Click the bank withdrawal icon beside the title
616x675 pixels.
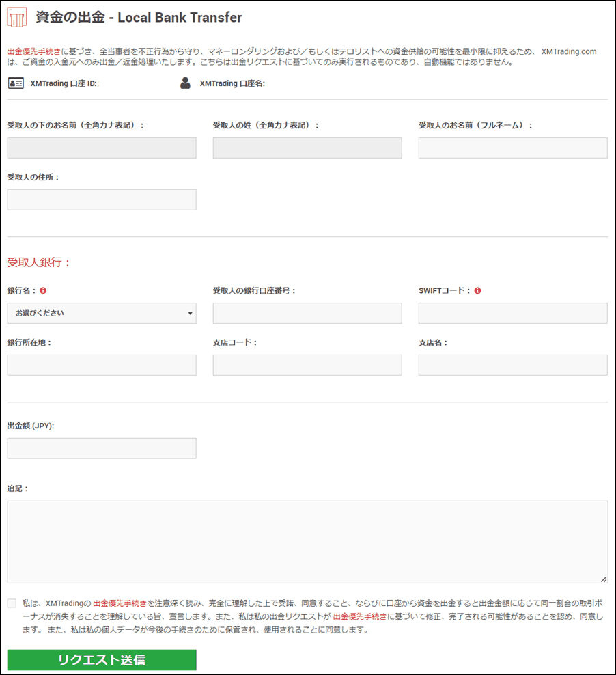(x=17, y=18)
